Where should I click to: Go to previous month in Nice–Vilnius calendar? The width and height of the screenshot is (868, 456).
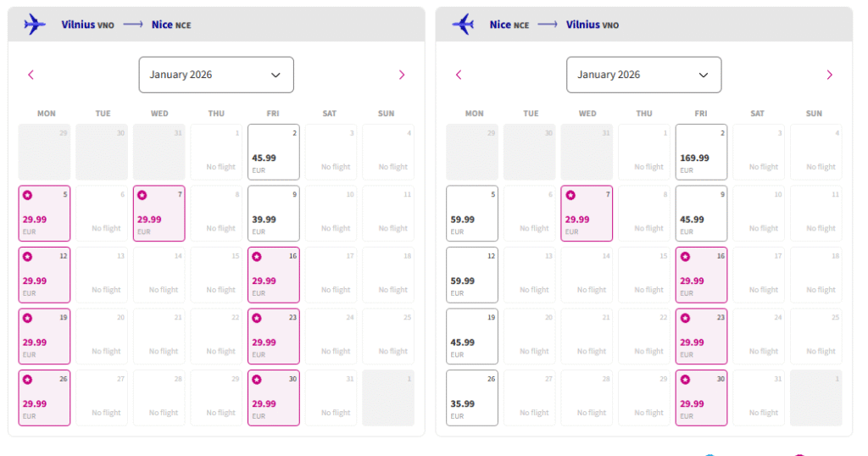459,75
